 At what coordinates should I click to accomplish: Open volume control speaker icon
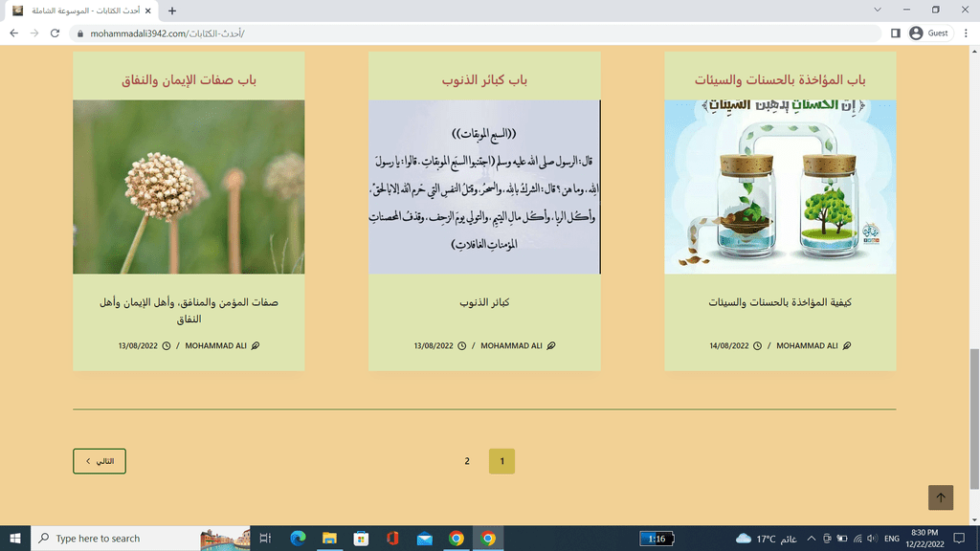pos(873,539)
